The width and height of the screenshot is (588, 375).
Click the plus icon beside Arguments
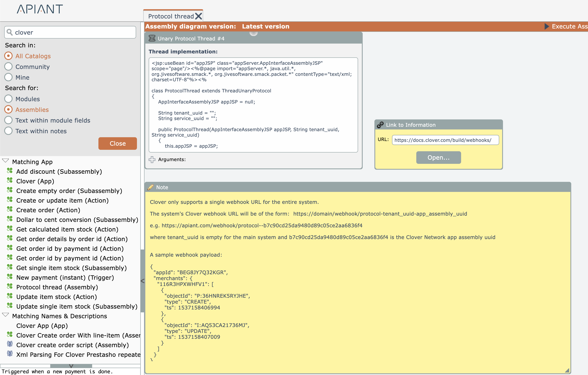pos(152,159)
